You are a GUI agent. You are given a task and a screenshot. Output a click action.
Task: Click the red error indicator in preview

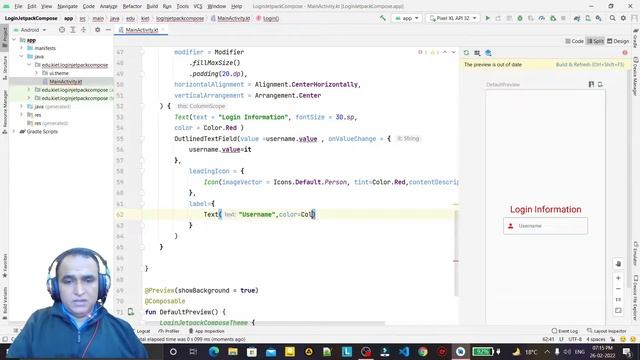(625, 53)
